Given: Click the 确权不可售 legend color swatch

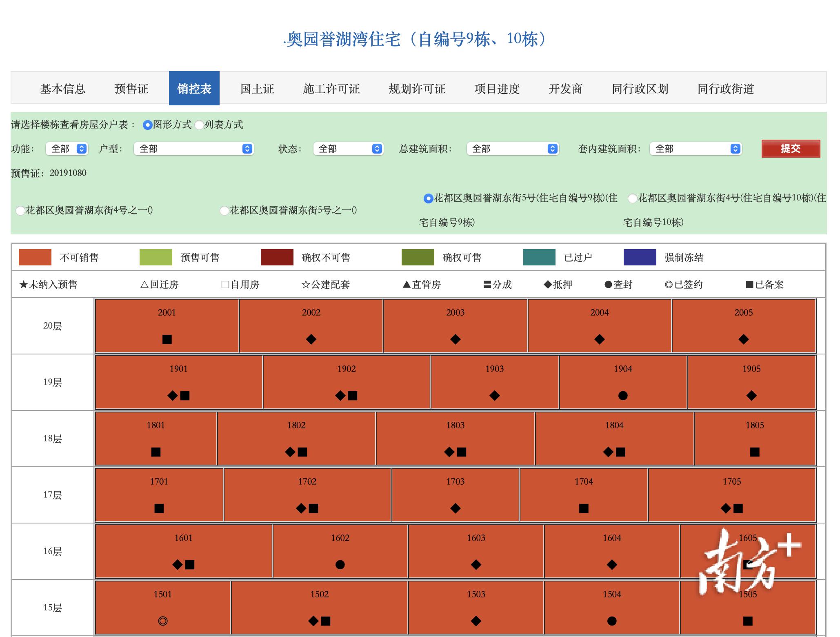Looking at the screenshot, I should point(277,257).
